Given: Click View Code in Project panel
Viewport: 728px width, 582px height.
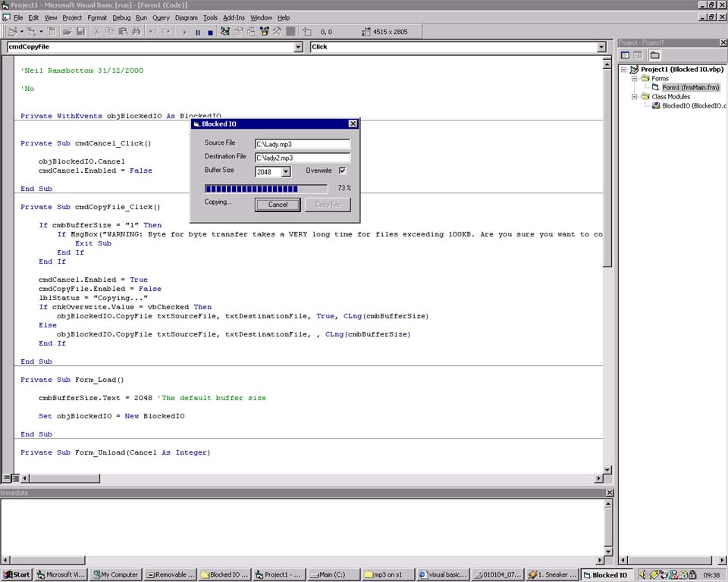Looking at the screenshot, I should coord(626,55).
